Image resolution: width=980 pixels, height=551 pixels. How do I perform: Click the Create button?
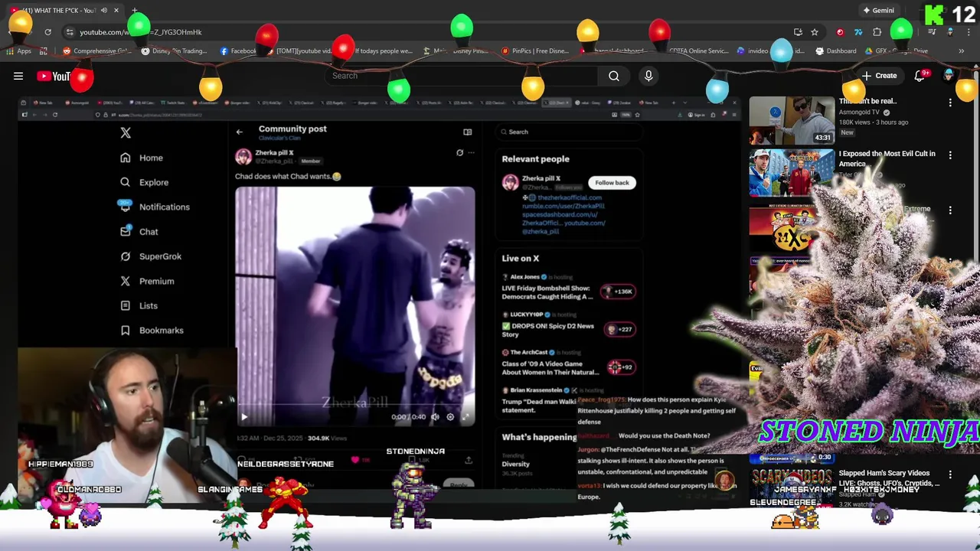[879, 76]
